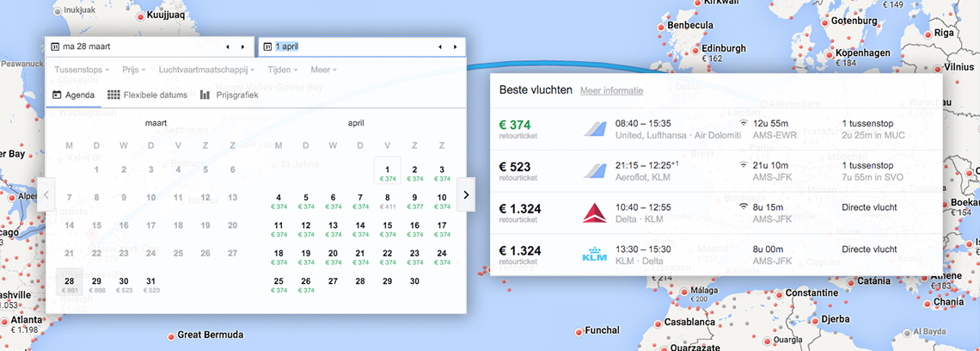The image size is (980, 351).
Task: Click the Kopenhagen map marker
Action: 829,54
